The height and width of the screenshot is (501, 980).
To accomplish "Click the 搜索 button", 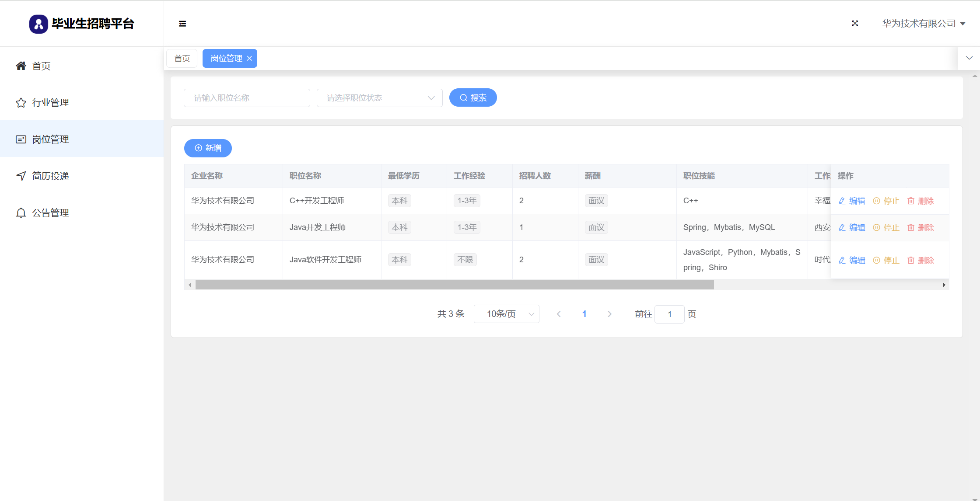I will (473, 98).
